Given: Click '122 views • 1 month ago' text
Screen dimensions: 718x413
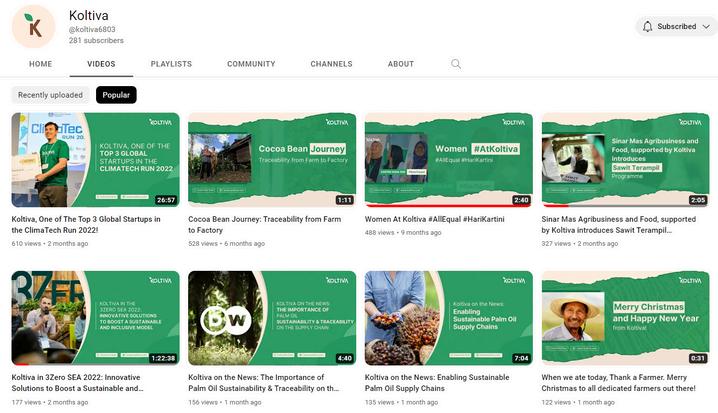Looking at the screenshot, I should [x=578, y=402].
